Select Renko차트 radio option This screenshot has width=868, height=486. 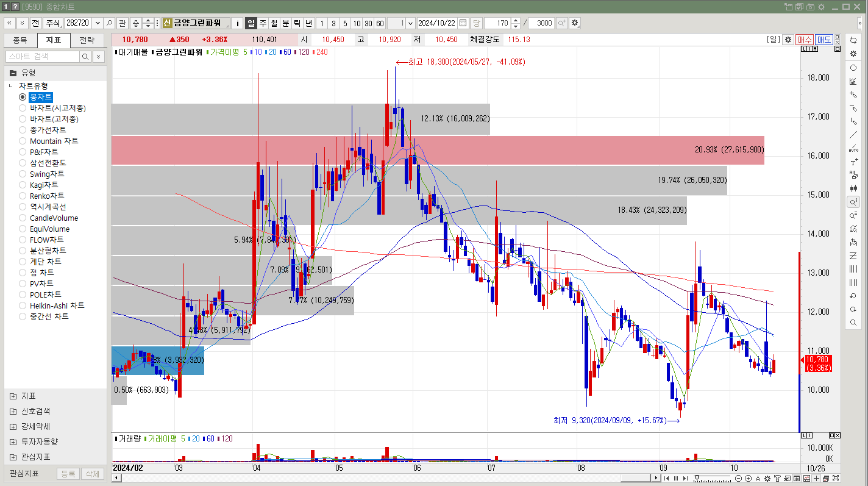pyautogui.click(x=23, y=196)
